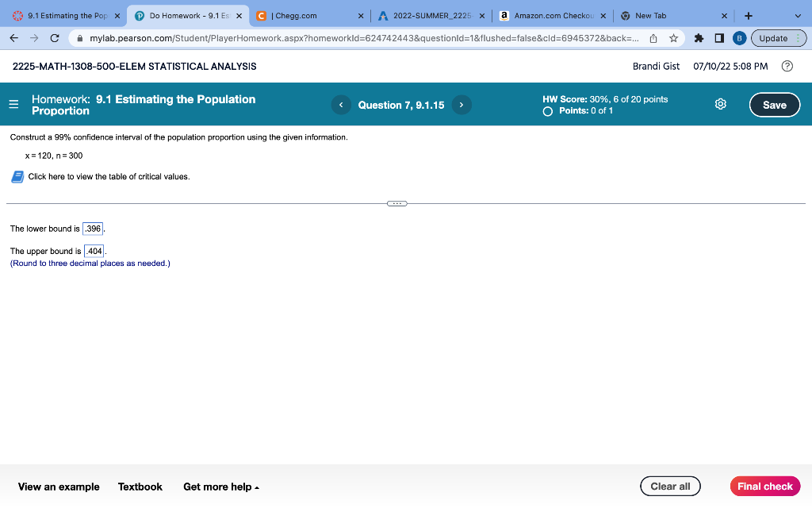Open the help question mark icon

(x=787, y=66)
